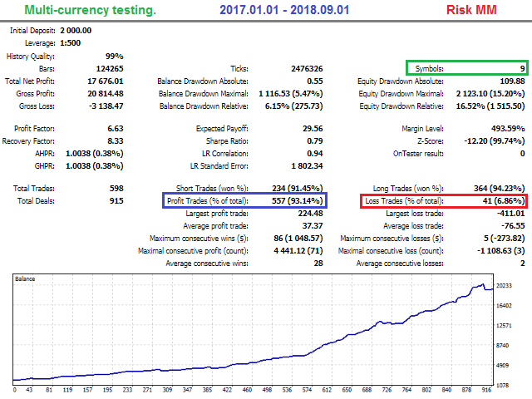Viewport: 532px width, 399px height.
Task: Click the 'Sharpe Ratio:' label
Action: tap(227, 141)
